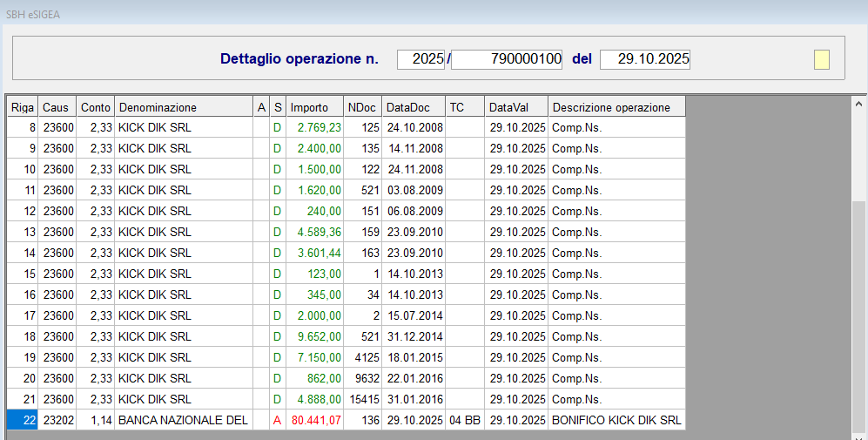Click the operation year field 2025
The height and width of the screenshot is (440, 868).
[x=421, y=59]
